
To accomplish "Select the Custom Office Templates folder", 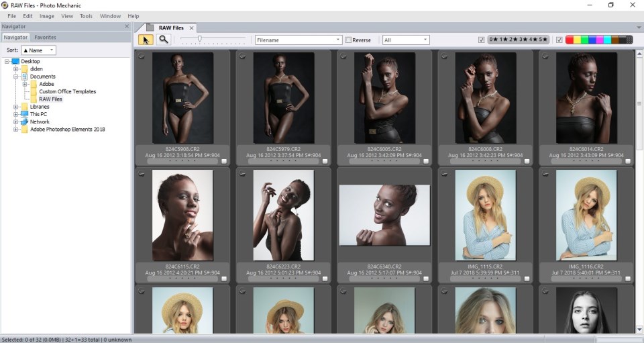I will (x=67, y=91).
